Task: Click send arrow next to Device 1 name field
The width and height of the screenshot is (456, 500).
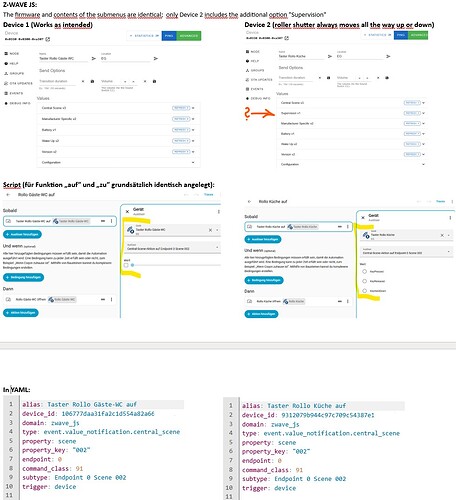Action: [x=94, y=58]
